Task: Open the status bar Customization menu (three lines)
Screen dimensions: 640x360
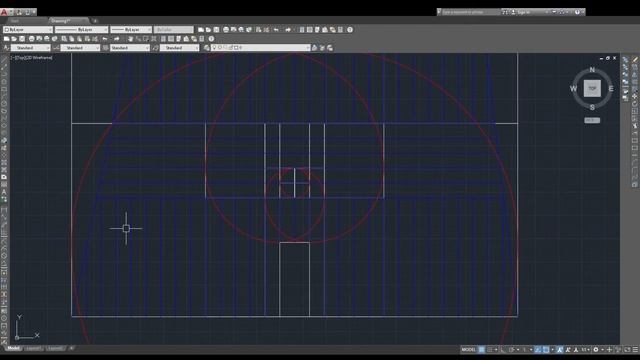Action: tap(635, 350)
